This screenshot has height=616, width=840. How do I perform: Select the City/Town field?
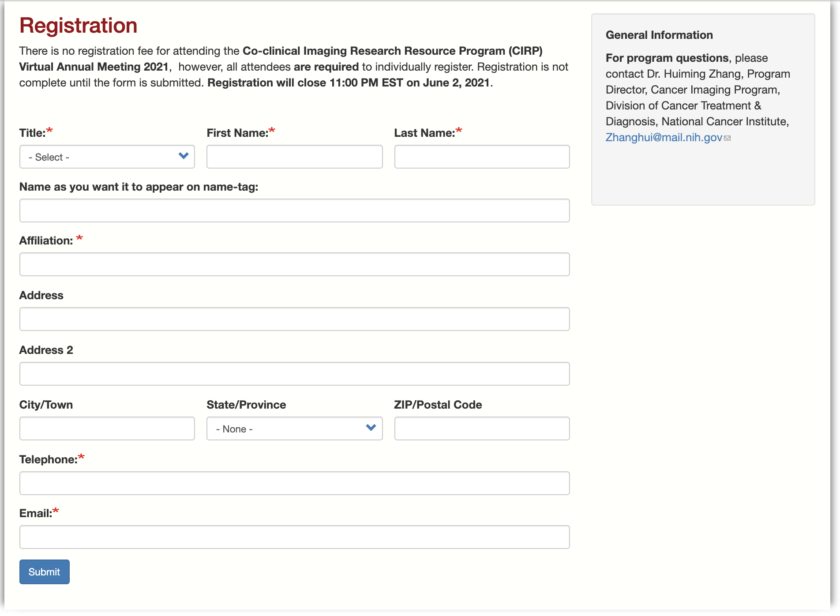(x=107, y=429)
